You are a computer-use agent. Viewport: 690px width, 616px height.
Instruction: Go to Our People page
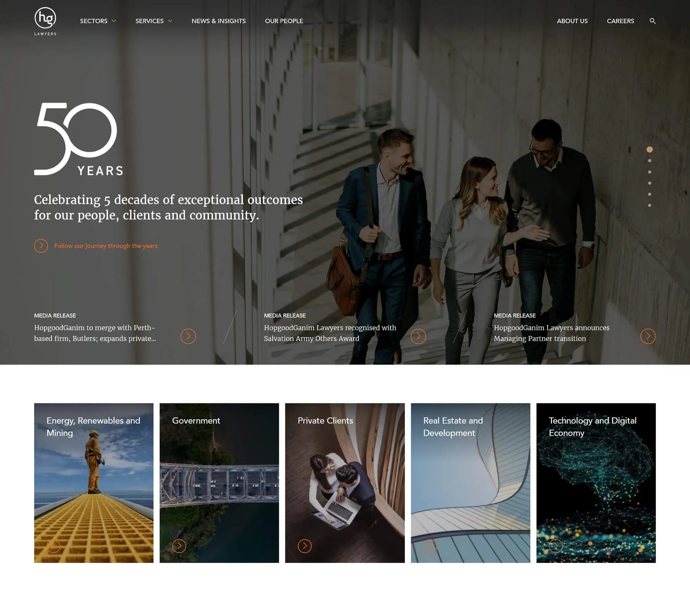pyautogui.click(x=284, y=21)
